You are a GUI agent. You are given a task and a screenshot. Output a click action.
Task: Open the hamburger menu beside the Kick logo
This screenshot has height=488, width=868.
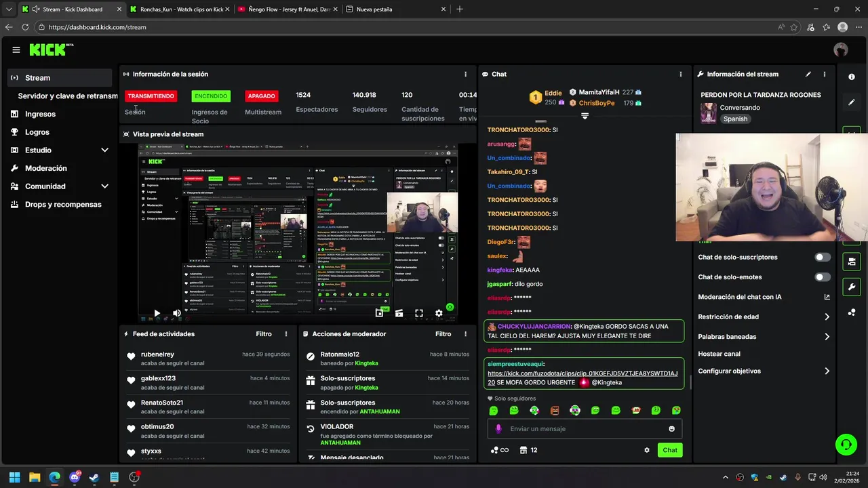[16, 49]
